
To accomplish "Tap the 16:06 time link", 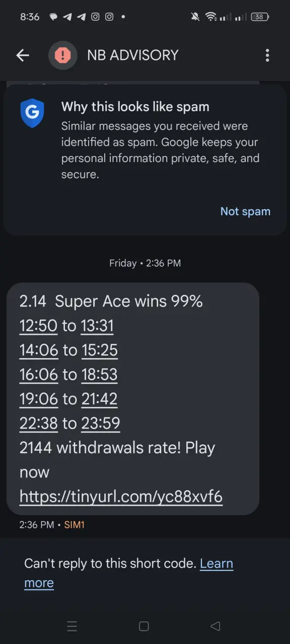I will point(39,374).
